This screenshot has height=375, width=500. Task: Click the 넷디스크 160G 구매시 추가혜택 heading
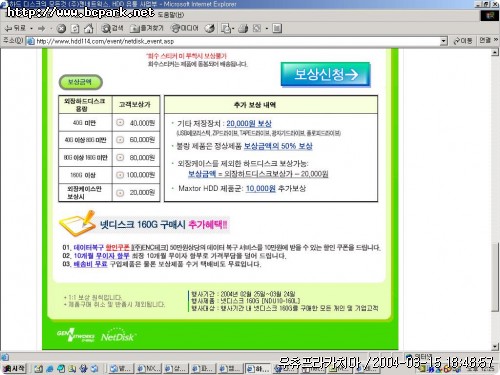tap(164, 224)
